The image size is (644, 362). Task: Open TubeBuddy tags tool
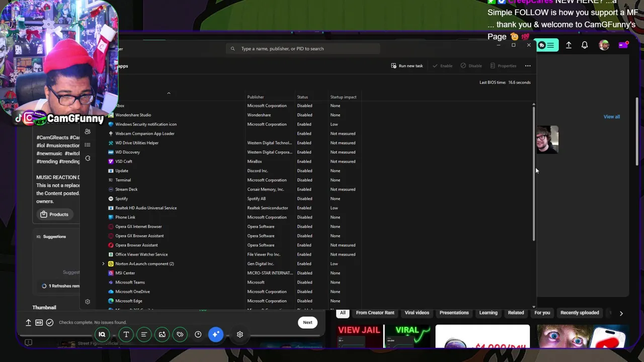[x=180, y=334]
